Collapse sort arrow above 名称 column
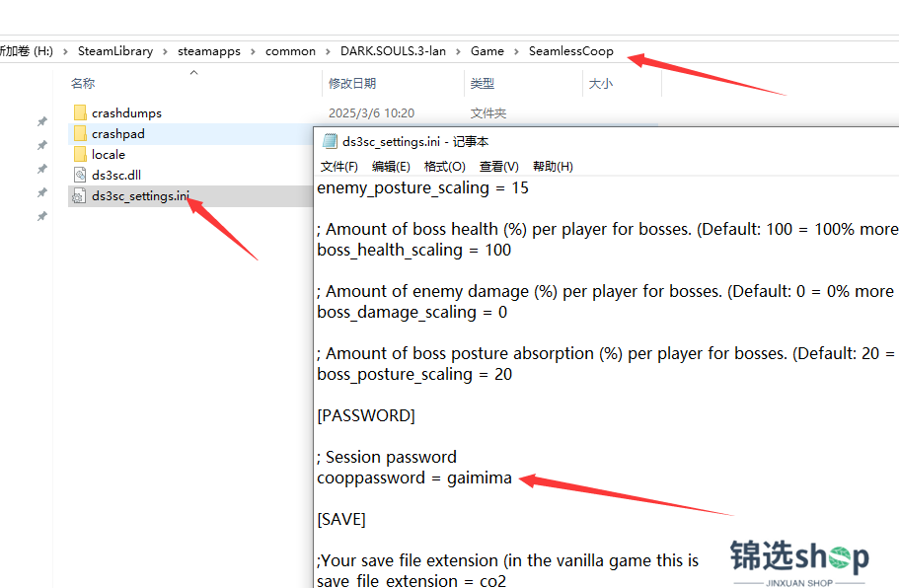This screenshot has width=899, height=588. point(193,72)
